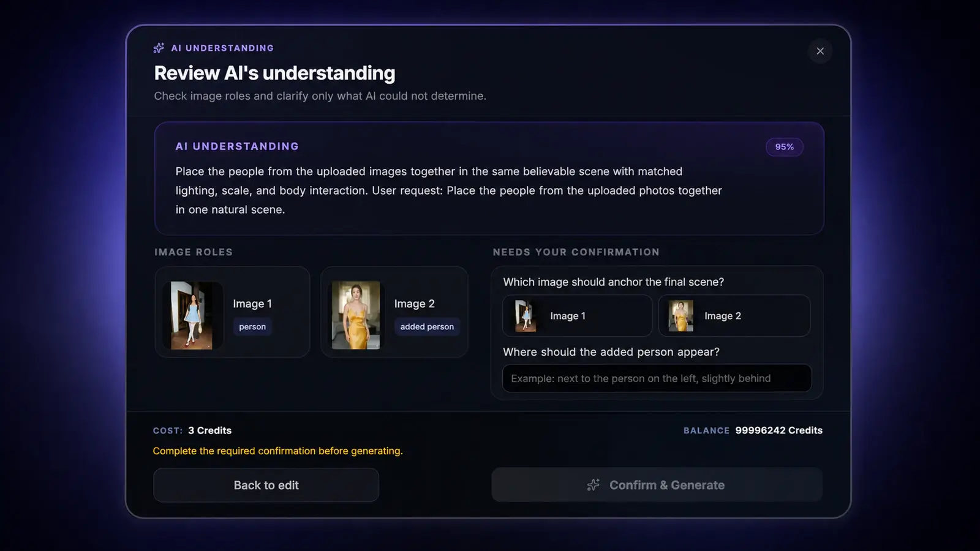
Task: Click the "Review AI's understanding" title
Action: tap(274, 73)
